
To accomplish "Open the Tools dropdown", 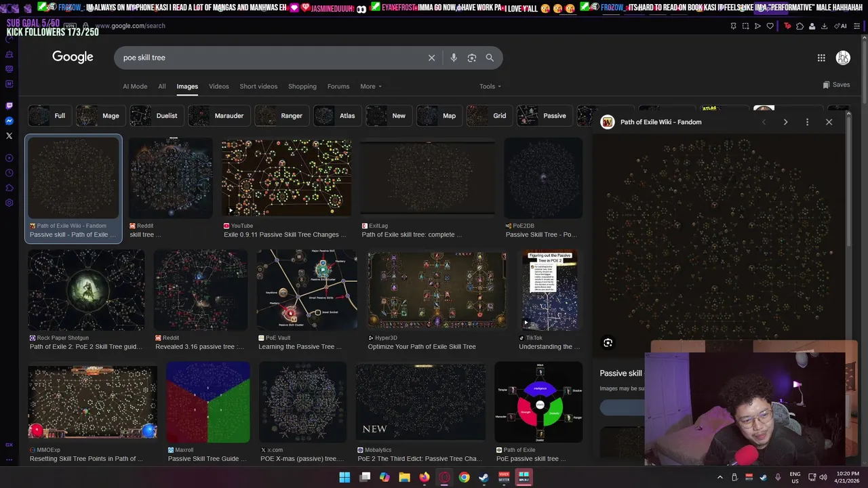I will (490, 87).
